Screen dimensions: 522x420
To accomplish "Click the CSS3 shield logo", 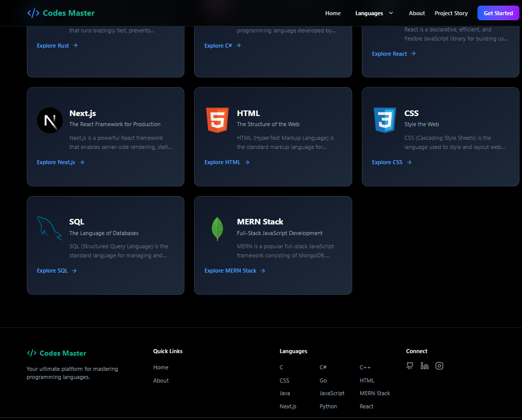I will [385, 120].
